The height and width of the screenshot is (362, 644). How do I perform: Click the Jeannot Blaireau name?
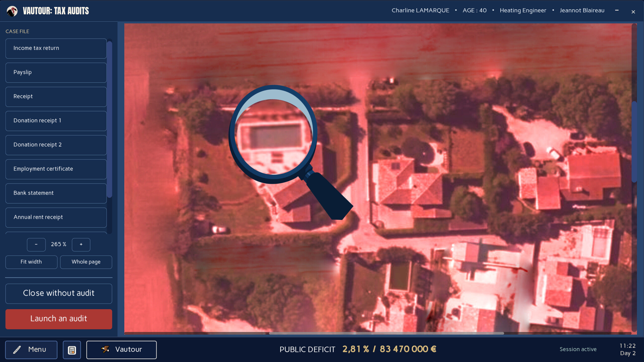click(582, 11)
